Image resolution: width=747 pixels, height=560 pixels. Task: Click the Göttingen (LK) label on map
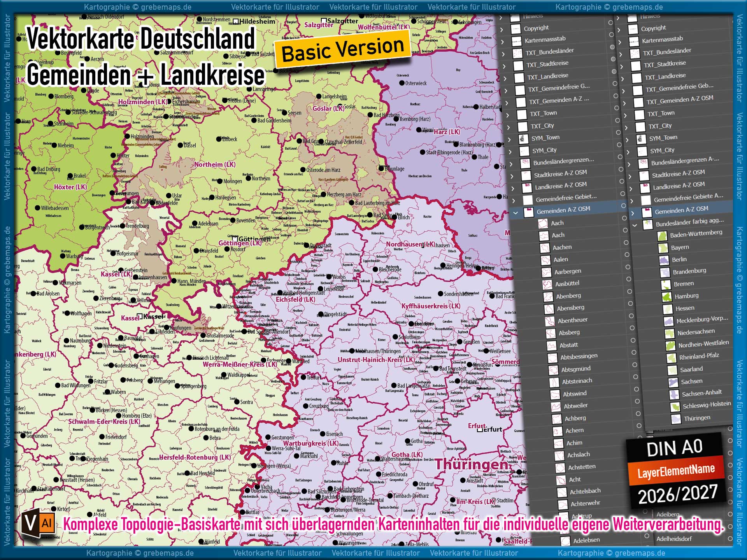(x=240, y=243)
